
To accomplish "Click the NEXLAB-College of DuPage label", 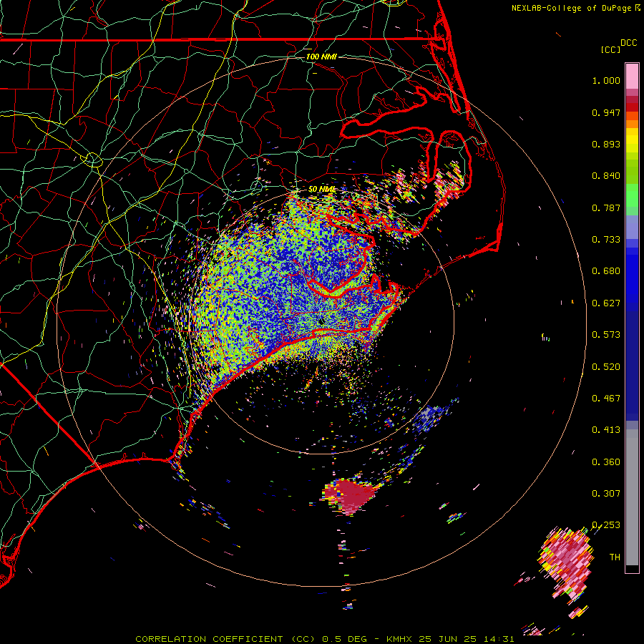I will [571, 8].
